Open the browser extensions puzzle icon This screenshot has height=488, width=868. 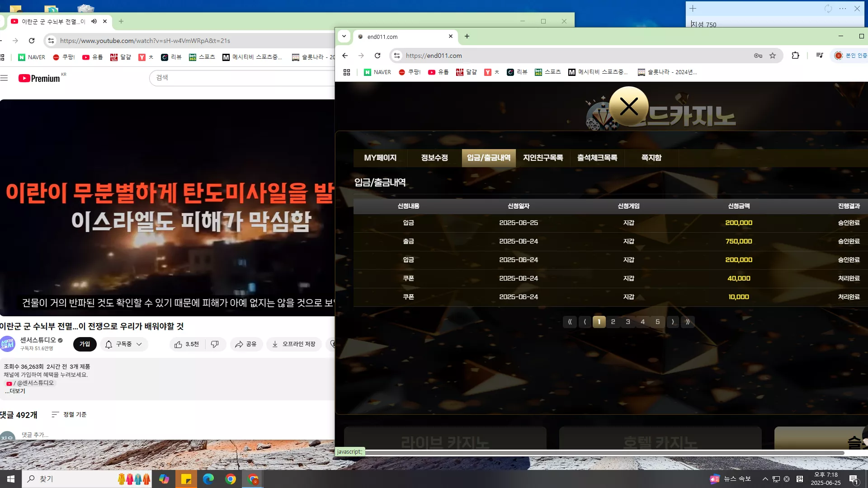pyautogui.click(x=795, y=56)
